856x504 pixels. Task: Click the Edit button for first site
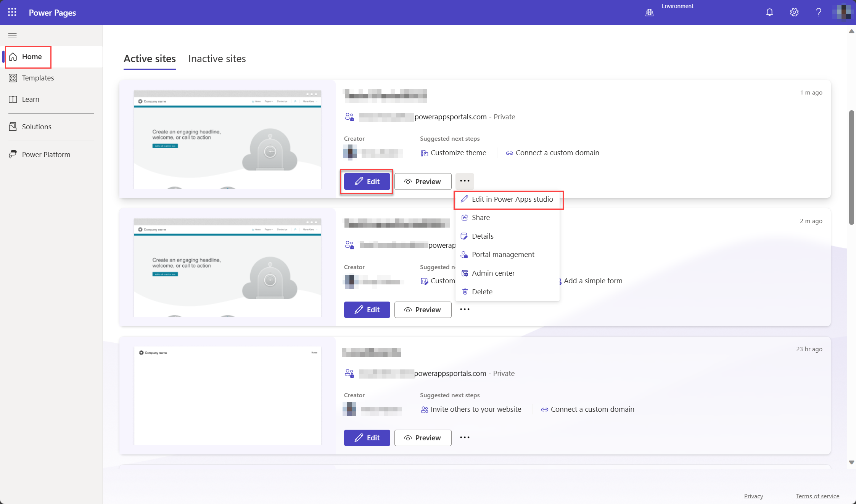[x=366, y=181]
